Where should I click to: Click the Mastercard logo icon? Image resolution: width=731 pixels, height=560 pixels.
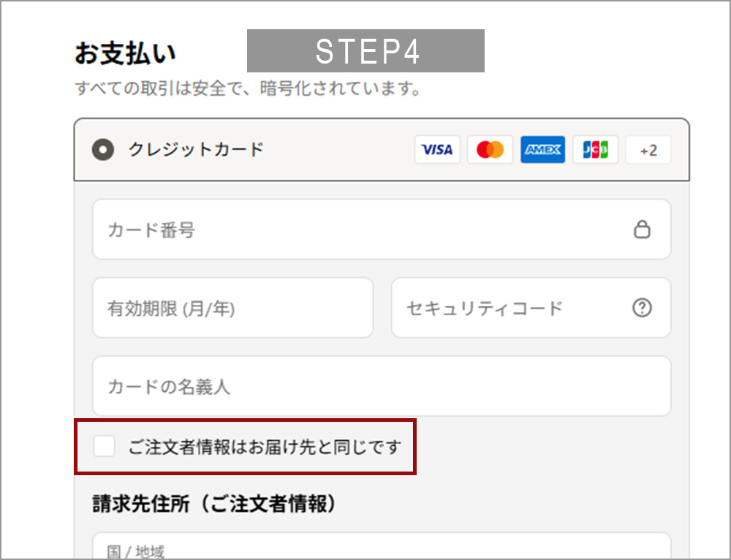click(x=490, y=150)
